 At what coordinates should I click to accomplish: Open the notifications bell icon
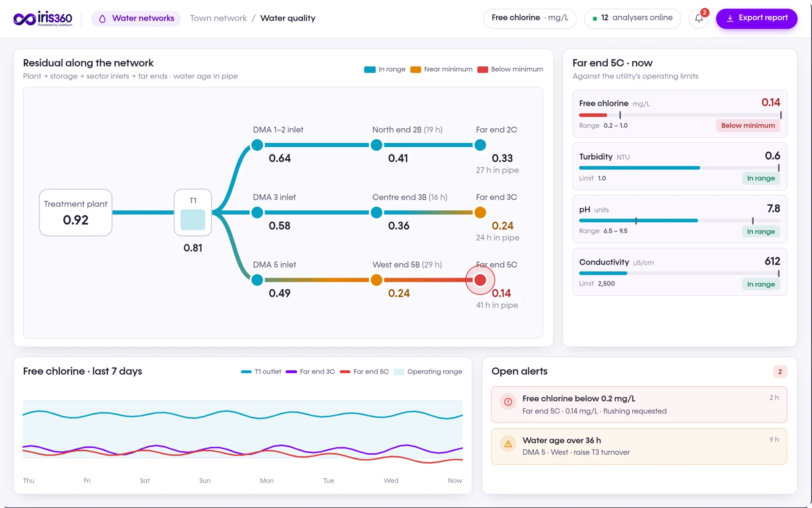point(699,18)
